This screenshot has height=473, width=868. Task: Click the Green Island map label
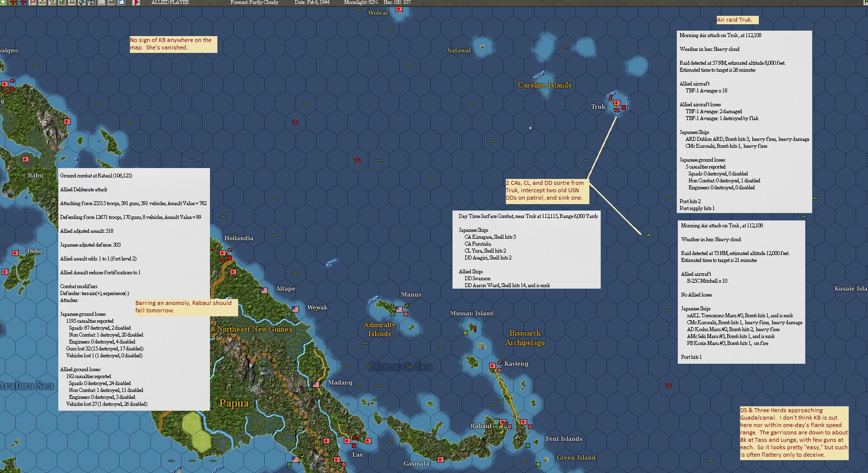[576, 458]
